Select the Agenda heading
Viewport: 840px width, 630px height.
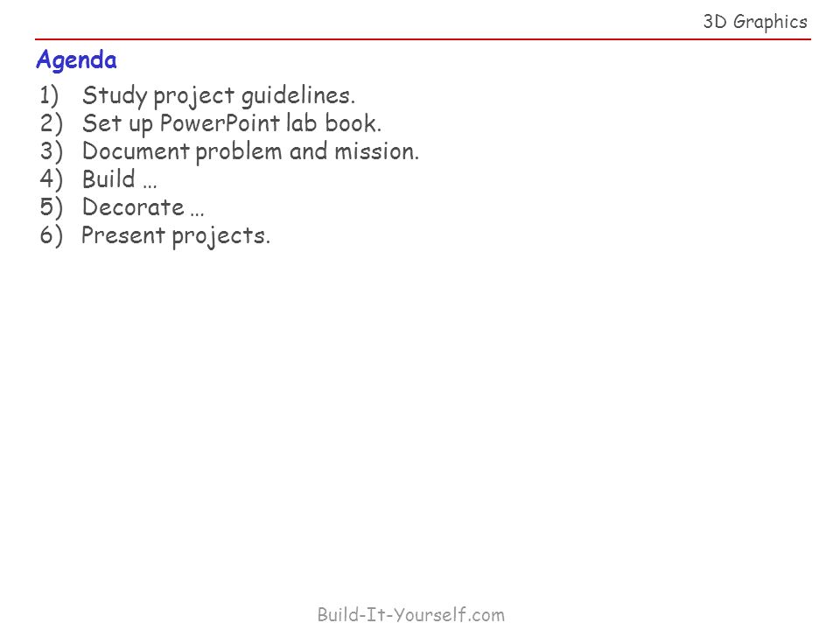click(x=76, y=60)
